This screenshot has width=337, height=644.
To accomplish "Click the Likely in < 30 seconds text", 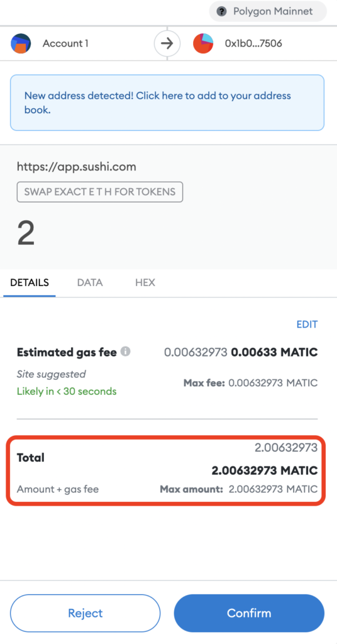I will point(67,391).
